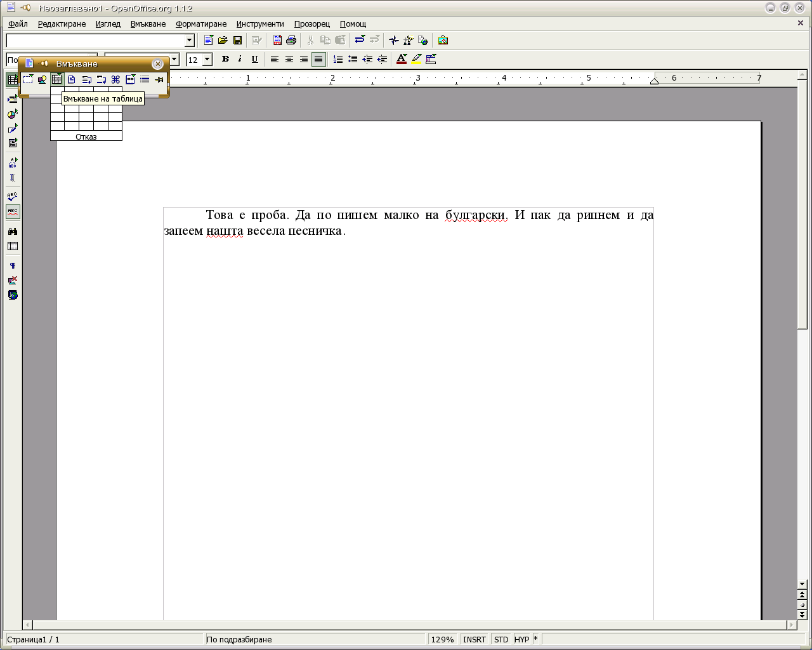Open the Файл menu
Screen dimensions: 812x650
18,24
